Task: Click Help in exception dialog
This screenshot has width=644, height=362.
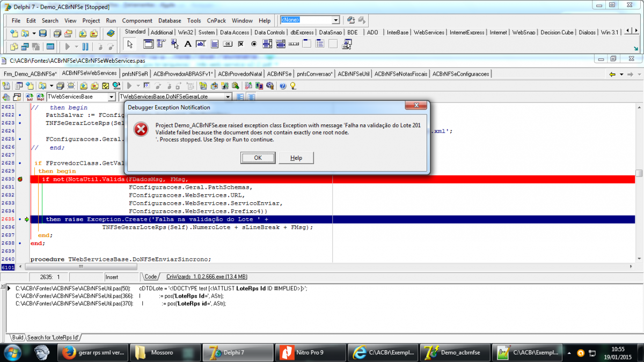Action: pyautogui.click(x=296, y=158)
